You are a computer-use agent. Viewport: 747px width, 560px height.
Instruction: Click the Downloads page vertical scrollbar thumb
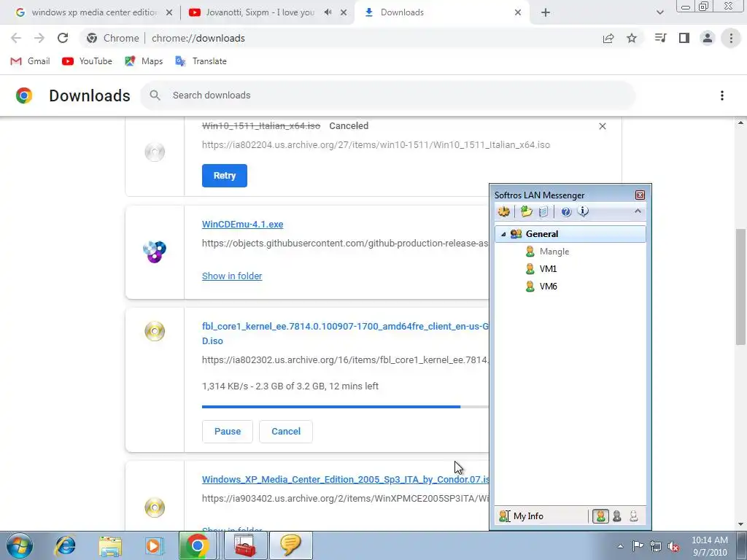pos(740,287)
